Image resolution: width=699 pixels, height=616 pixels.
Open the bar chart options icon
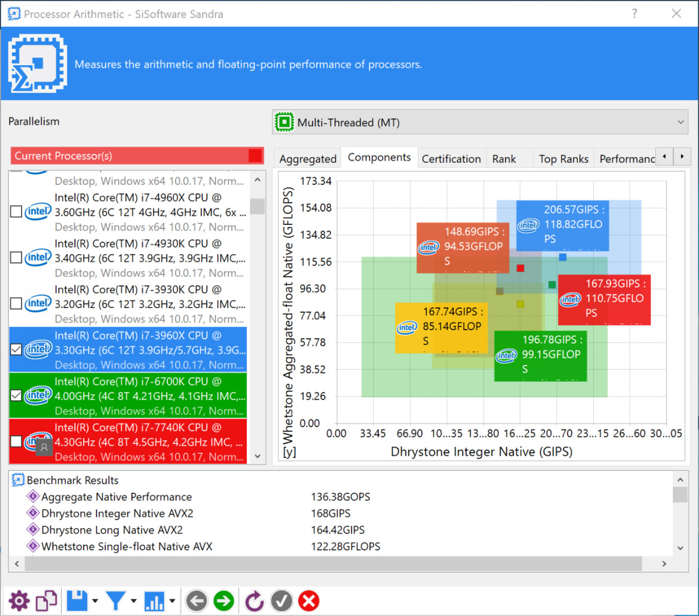click(x=154, y=601)
